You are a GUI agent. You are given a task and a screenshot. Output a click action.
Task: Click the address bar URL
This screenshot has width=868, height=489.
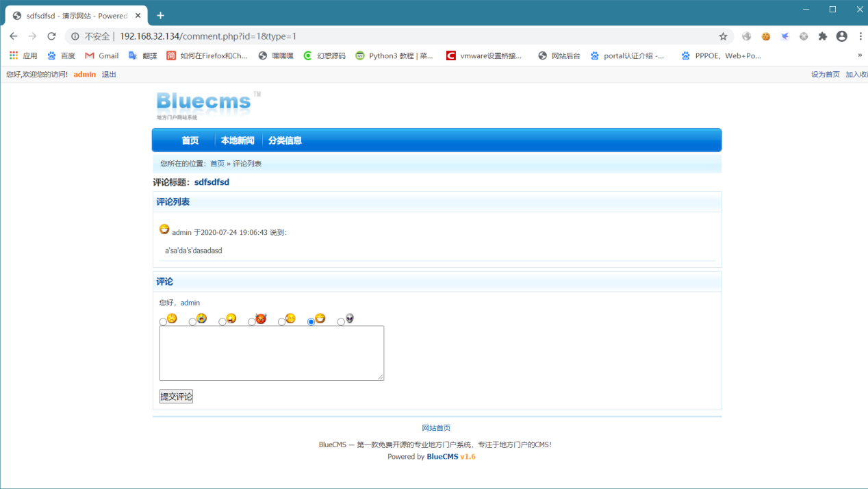[x=208, y=36]
